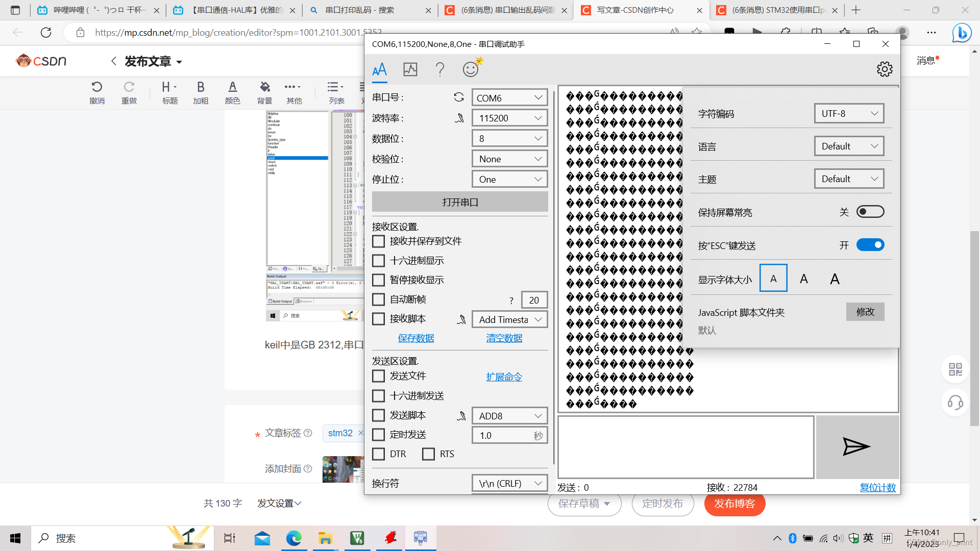Screen dimensions: 980x551
Task: Open the waveform chart view icon
Action: point(410,69)
